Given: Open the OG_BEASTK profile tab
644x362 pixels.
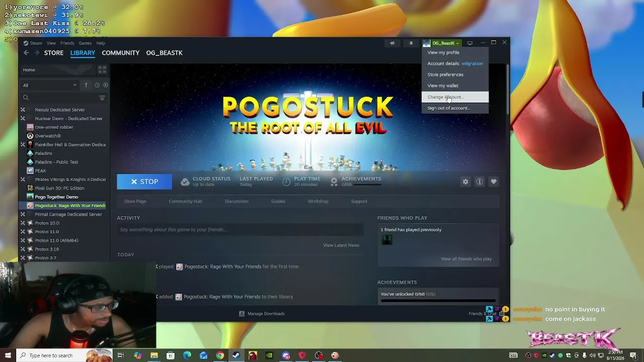Looking at the screenshot, I should click(165, 53).
